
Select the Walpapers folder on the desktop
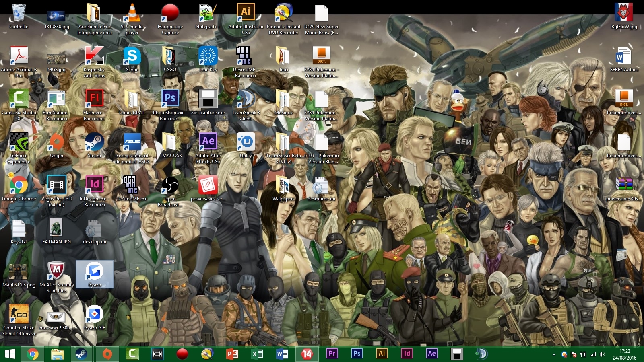[x=284, y=188]
